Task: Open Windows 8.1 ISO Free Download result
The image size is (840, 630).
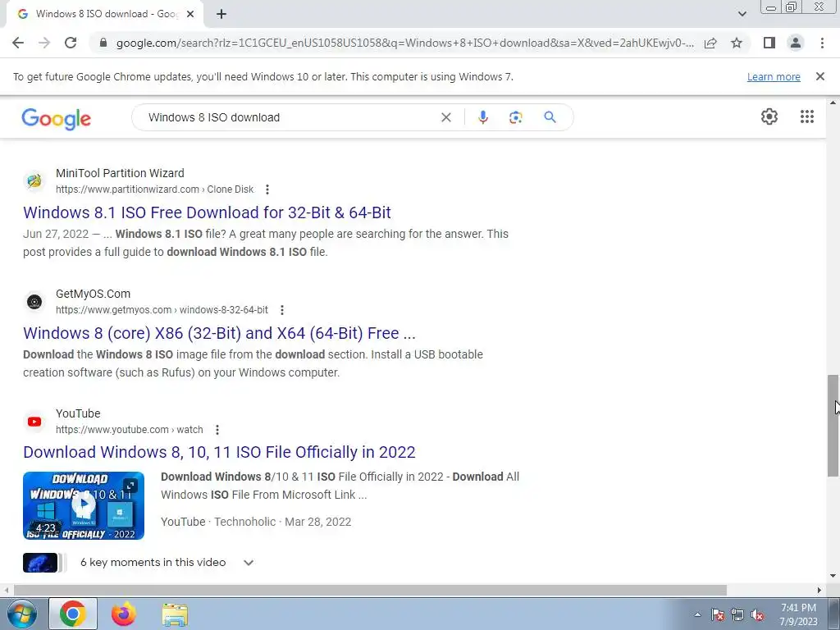Action: (x=207, y=212)
